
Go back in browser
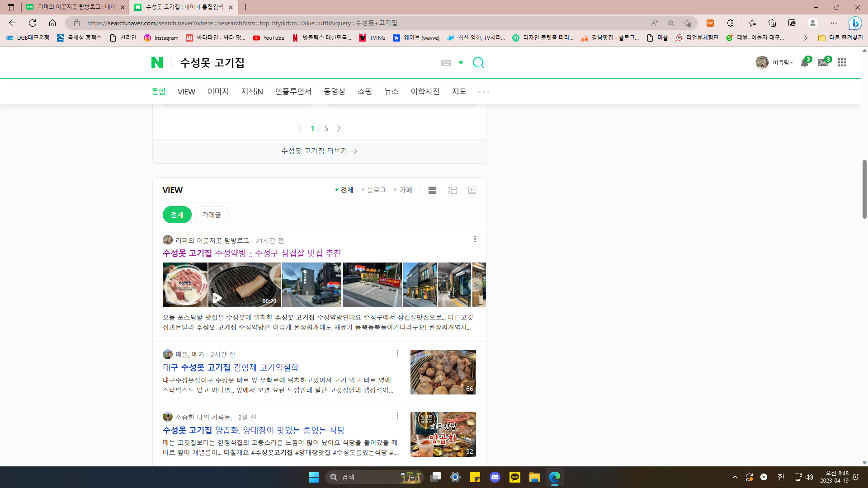coord(13,23)
